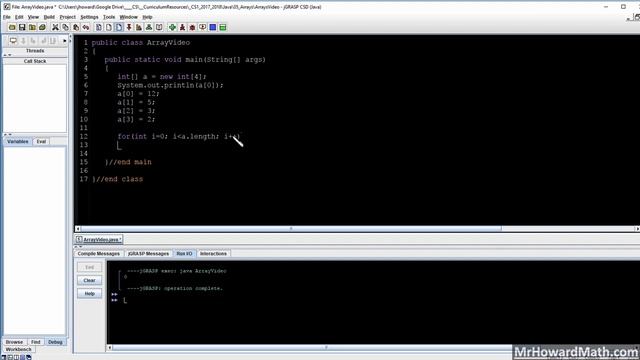Click the blue square toolbar icon
This screenshot has width=640, height=360.
point(213,27)
